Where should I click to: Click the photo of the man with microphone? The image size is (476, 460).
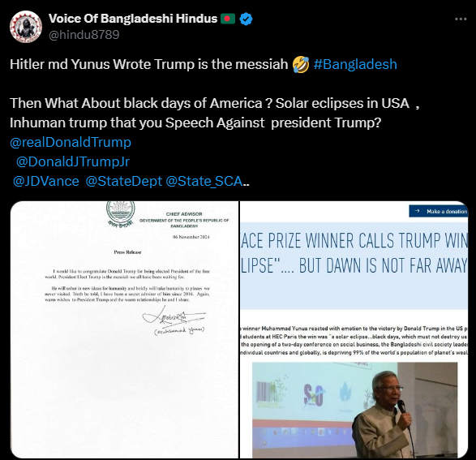coord(355,410)
